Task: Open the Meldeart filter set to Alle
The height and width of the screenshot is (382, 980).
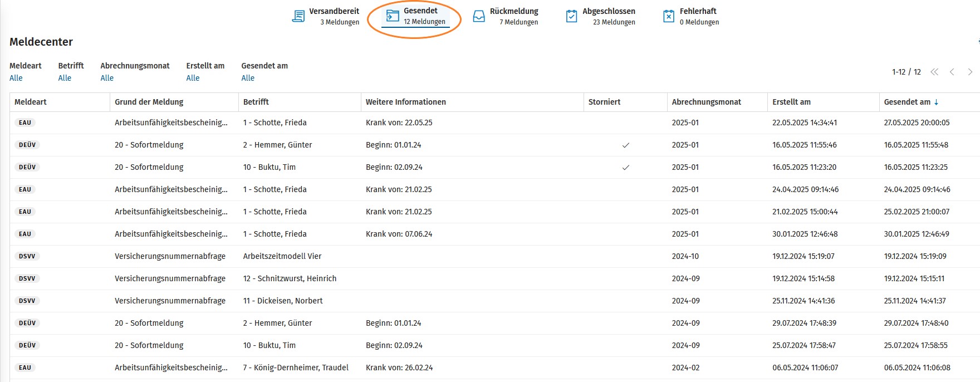Action: [x=16, y=78]
